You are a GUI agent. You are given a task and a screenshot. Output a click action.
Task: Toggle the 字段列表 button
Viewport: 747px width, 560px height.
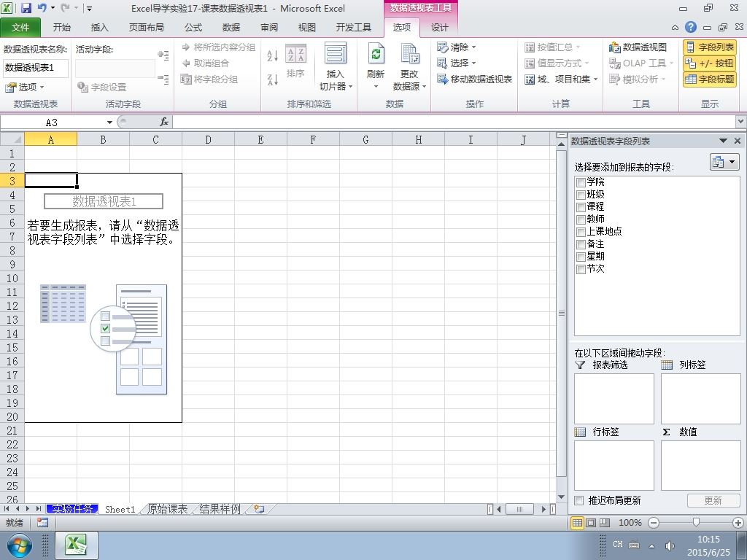click(709, 47)
